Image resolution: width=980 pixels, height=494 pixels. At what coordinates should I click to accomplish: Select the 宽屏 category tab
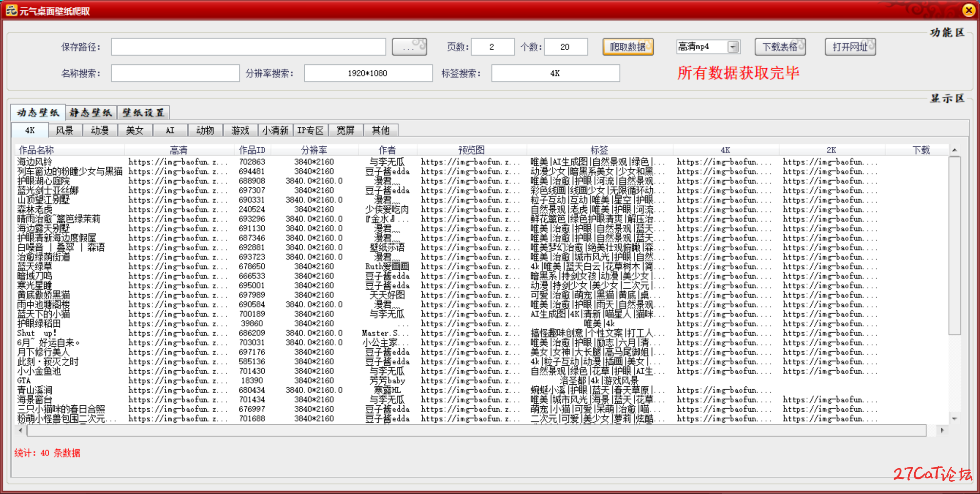[x=345, y=130]
